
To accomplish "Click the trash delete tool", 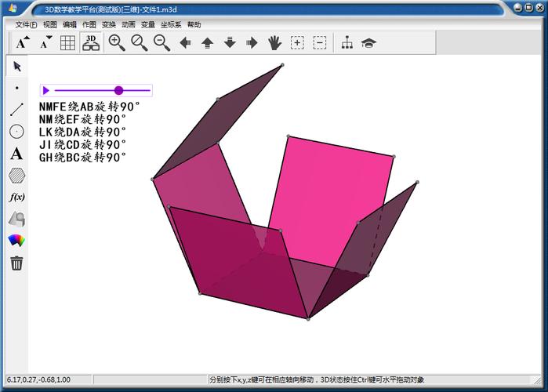I will (x=17, y=263).
